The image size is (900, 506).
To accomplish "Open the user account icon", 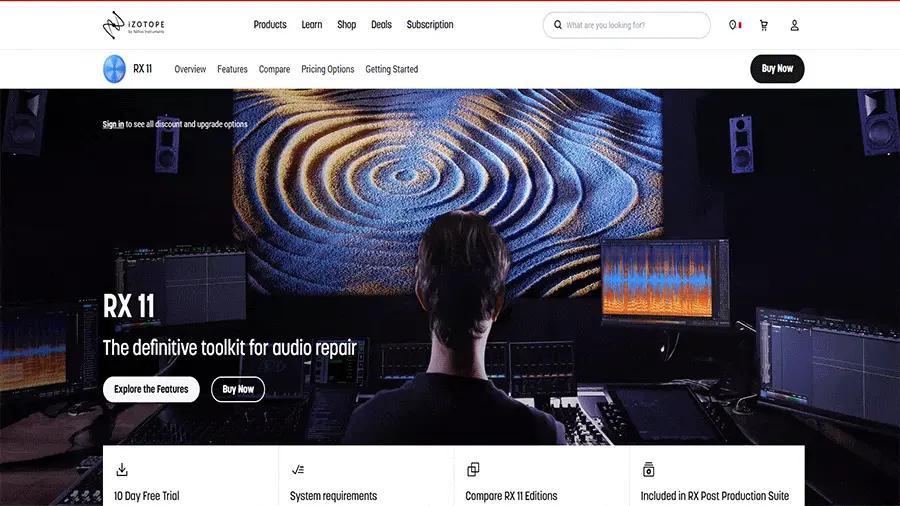I will click(794, 25).
